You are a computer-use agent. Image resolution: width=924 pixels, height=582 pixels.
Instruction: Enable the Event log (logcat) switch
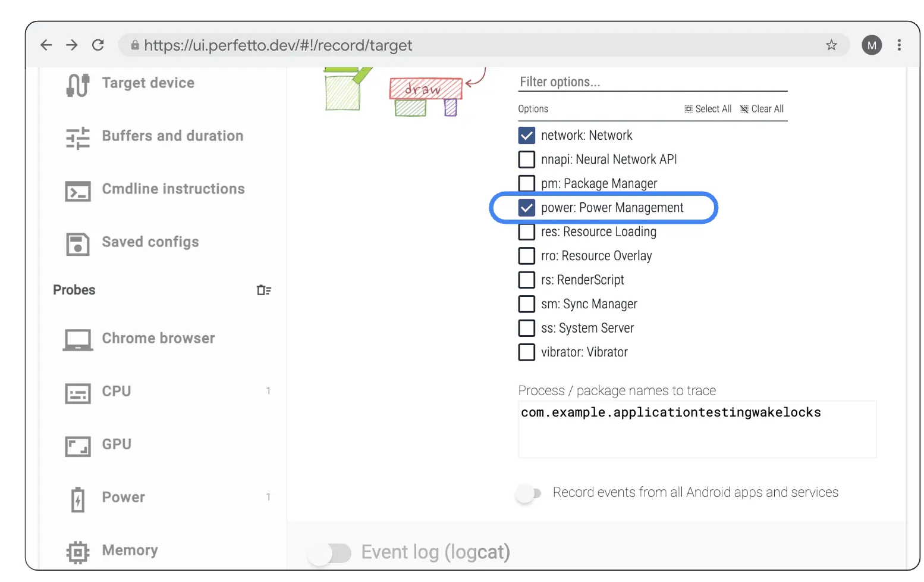330,553
